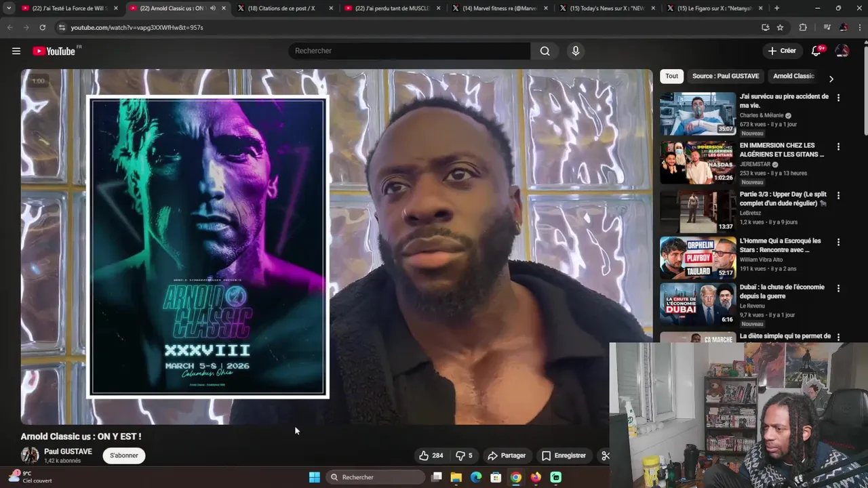Dislike the video with thumbs down

pos(464,455)
